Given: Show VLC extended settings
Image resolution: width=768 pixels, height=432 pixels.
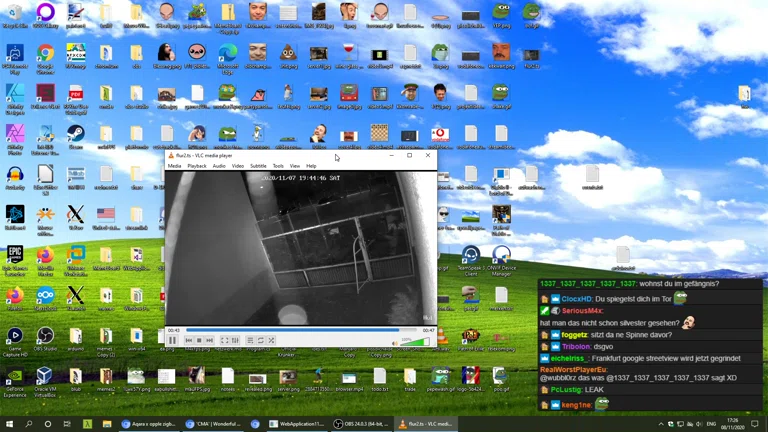Looking at the screenshot, I should tap(235, 340).
